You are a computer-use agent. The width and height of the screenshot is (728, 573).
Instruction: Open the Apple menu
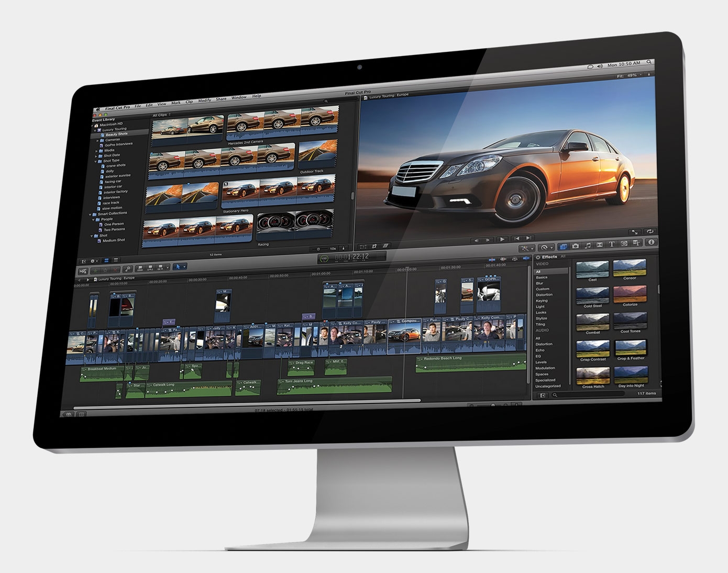(98, 109)
